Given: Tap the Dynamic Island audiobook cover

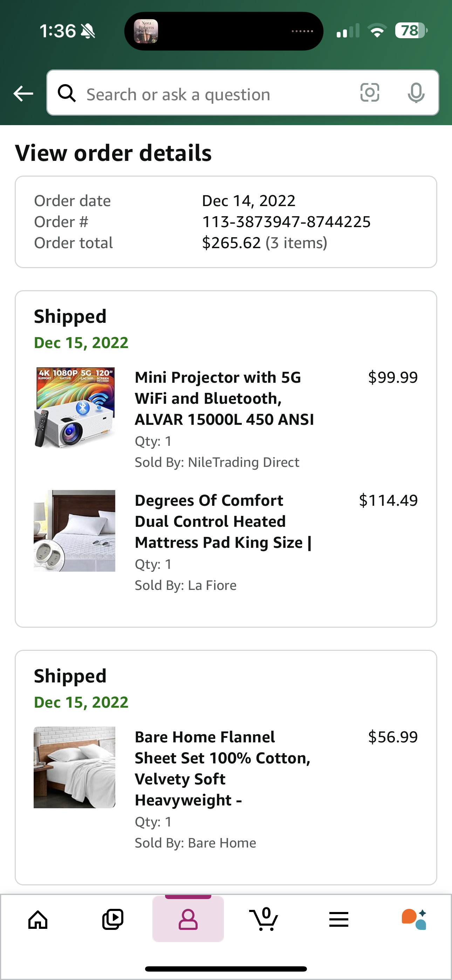Looking at the screenshot, I should 146,31.
